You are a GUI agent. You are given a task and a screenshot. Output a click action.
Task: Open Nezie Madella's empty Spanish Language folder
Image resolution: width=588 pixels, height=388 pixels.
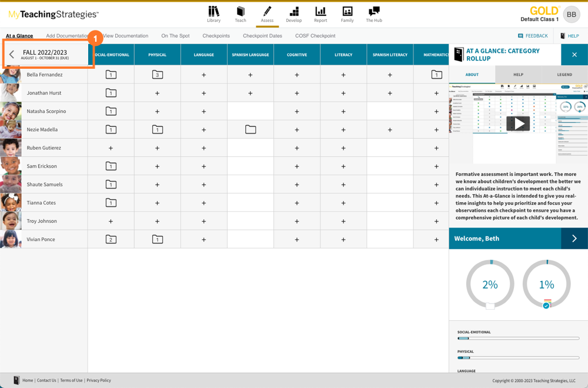(x=250, y=129)
